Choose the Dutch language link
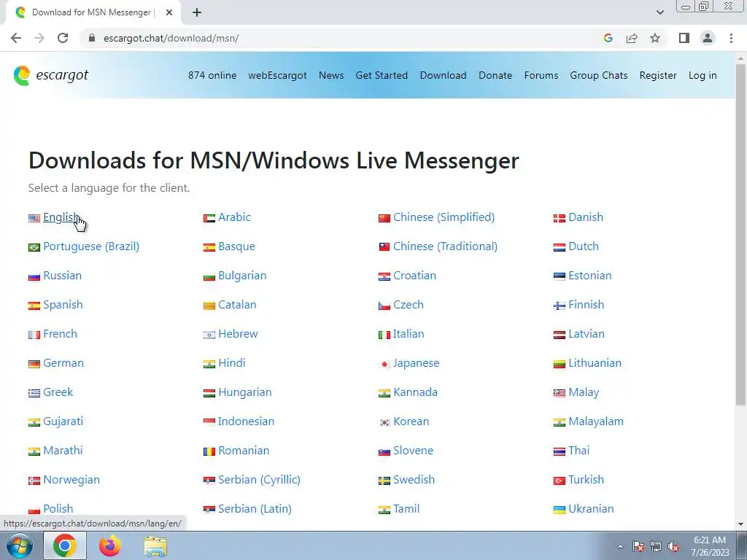747x560 pixels. (x=584, y=246)
